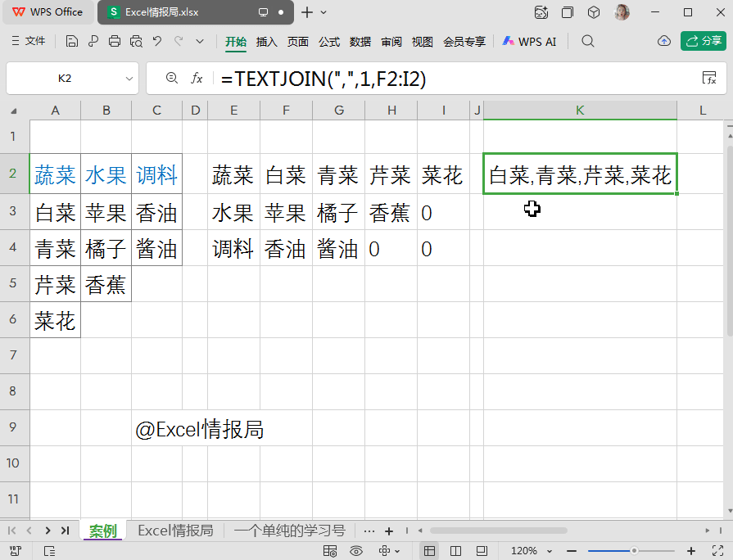Expand quick access toolbar customize arrow
The width and height of the screenshot is (733, 560).
(x=200, y=41)
